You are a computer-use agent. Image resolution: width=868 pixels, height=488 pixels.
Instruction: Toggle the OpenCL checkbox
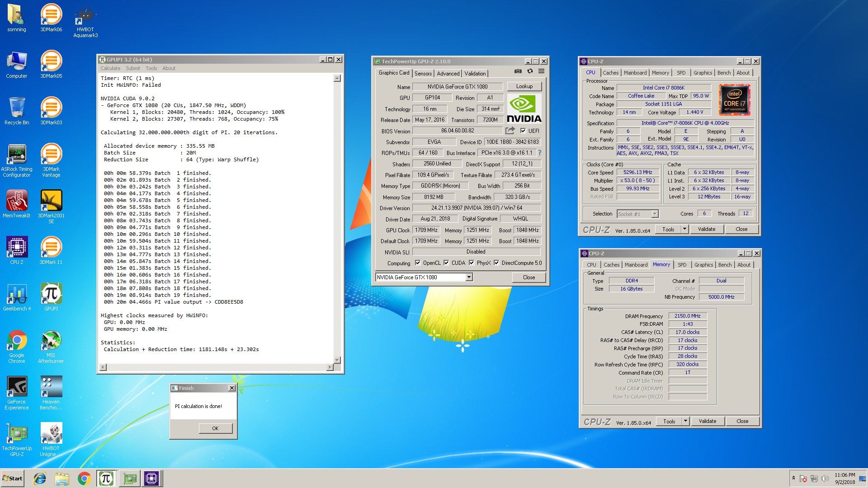click(x=418, y=263)
